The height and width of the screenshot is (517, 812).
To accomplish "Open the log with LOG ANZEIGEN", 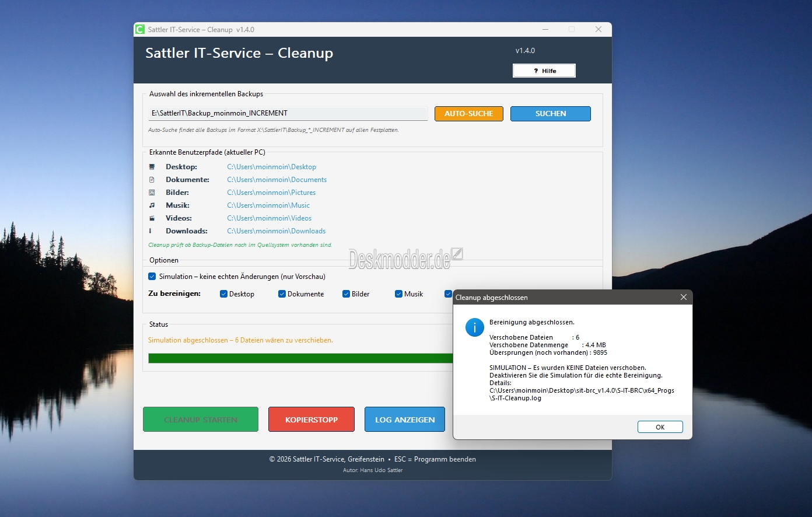I will 405,420.
